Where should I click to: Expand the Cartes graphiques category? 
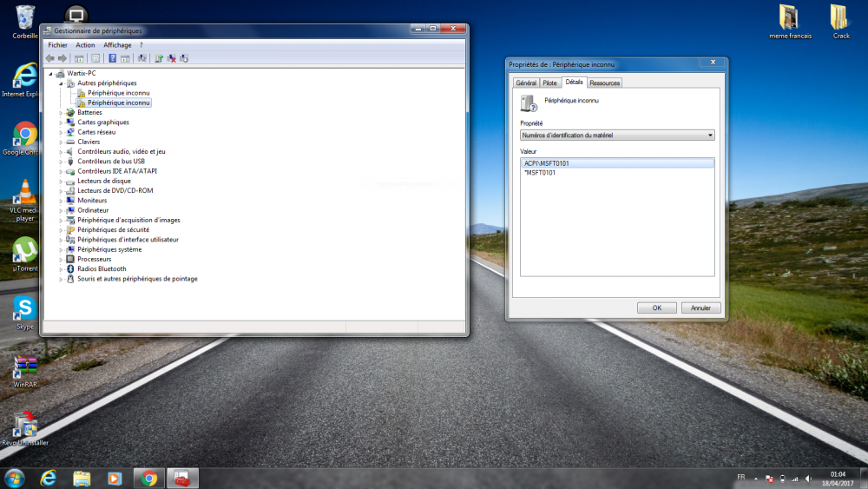click(x=61, y=122)
